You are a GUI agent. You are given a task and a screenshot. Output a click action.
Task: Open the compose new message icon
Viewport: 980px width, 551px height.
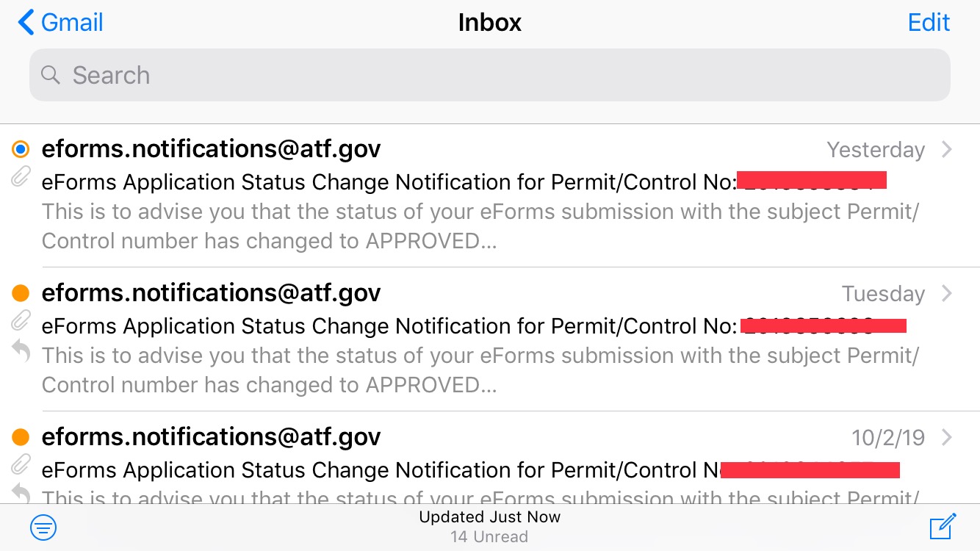pyautogui.click(x=943, y=527)
